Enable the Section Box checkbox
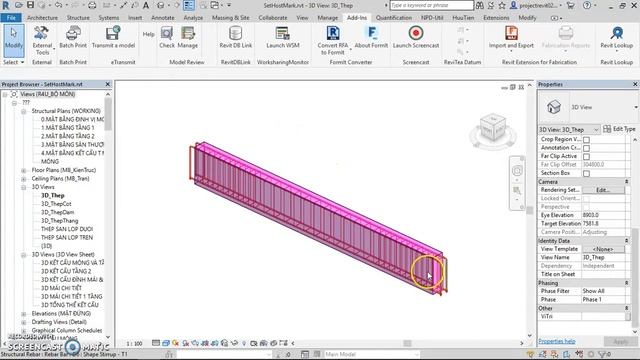This screenshot has height=360, width=640. point(586,173)
